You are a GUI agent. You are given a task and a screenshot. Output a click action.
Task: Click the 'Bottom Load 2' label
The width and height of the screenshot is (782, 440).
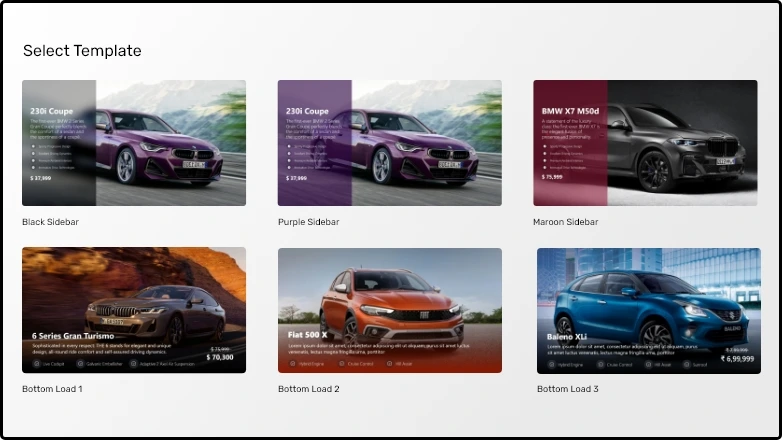pyautogui.click(x=309, y=389)
